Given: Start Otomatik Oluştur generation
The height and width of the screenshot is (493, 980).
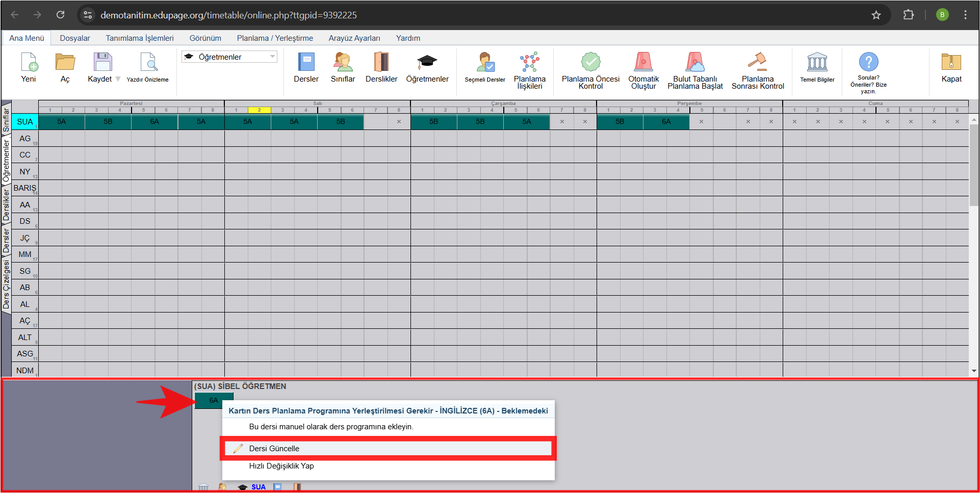Looking at the screenshot, I should [643, 62].
